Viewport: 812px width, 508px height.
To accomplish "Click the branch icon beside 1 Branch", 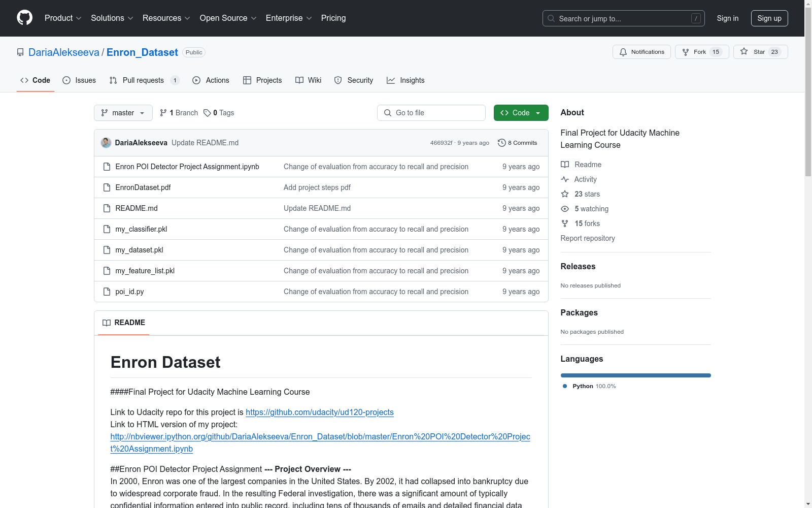I will click(x=163, y=113).
